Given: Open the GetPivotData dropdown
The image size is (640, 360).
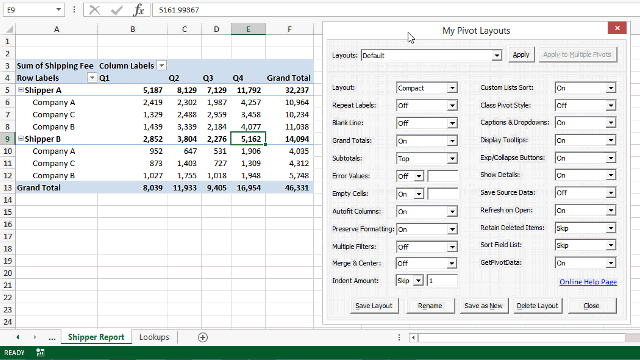Looking at the screenshot, I should [x=611, y=263].
